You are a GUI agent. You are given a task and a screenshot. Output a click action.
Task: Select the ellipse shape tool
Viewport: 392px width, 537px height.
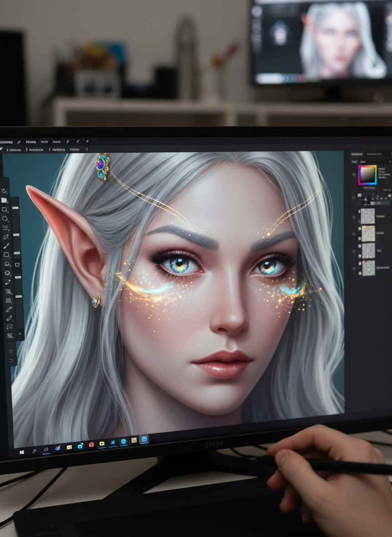(5, 219)
